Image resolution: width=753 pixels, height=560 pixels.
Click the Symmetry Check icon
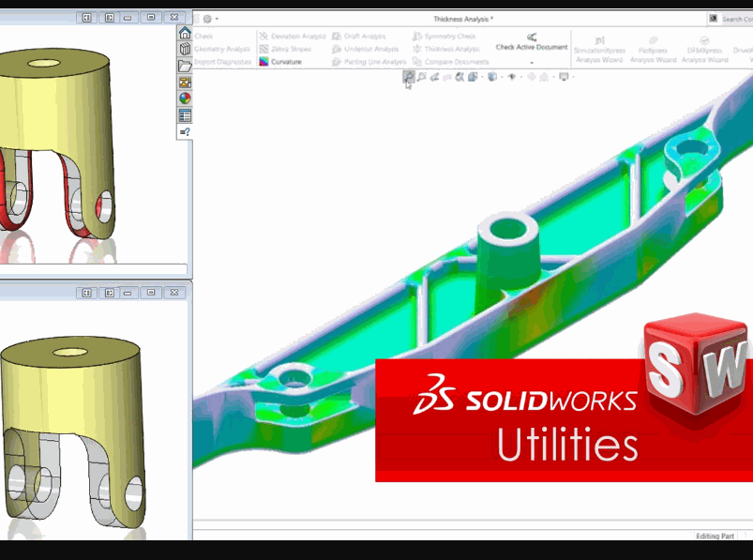pos(417,36)
